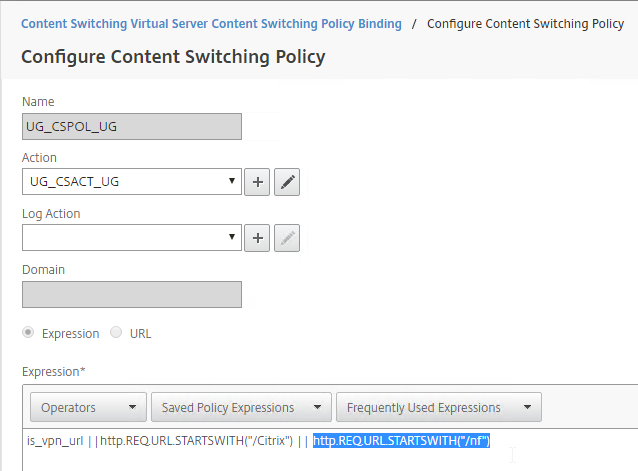Image resolution: width=638 pixels, height=471 pixels.
Task: Click the Name field UG_CSPOL_UG
Action: pos(132,126)
